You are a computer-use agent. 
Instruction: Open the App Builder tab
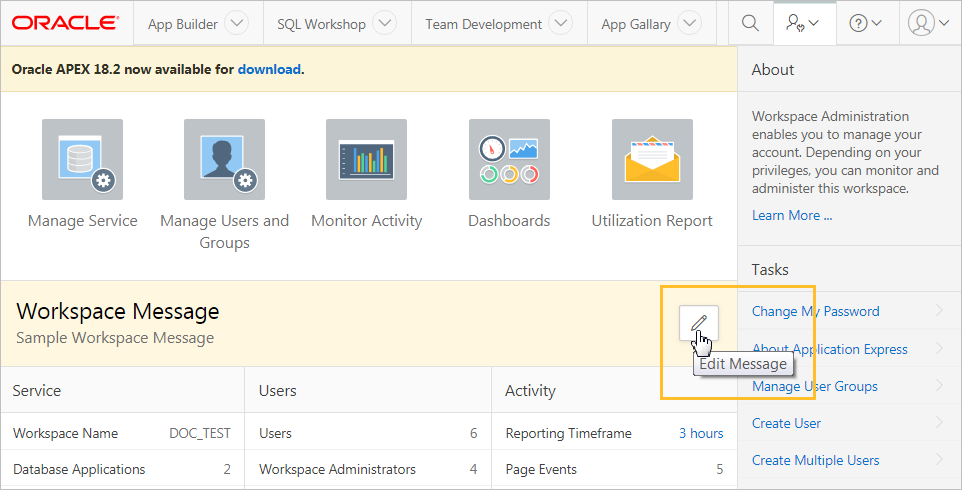183,24
